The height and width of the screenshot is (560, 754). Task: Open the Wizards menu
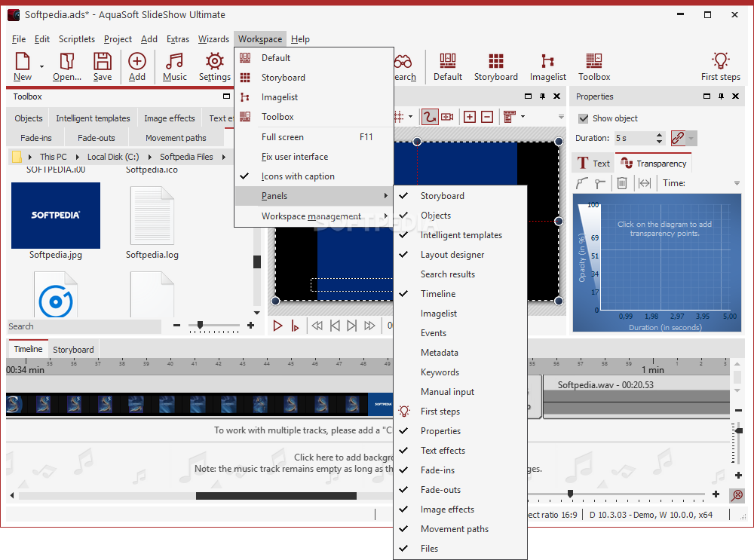[x=213, y=39]
